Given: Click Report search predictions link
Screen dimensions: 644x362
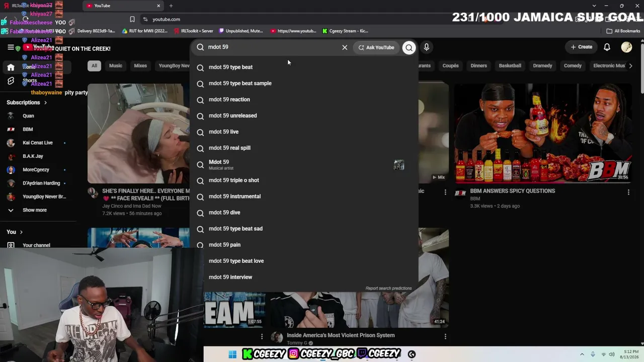Looking at the screenshot, I should coord(388,289).
